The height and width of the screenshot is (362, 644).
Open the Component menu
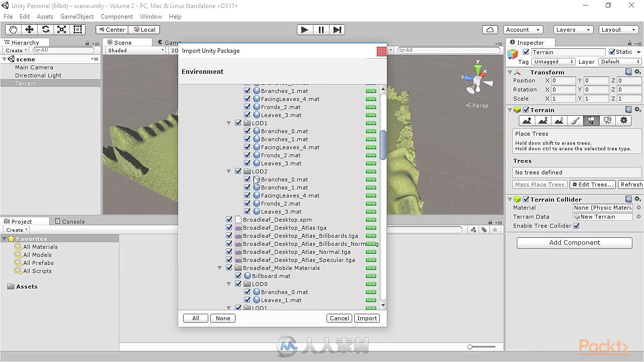tap(117, 17)
